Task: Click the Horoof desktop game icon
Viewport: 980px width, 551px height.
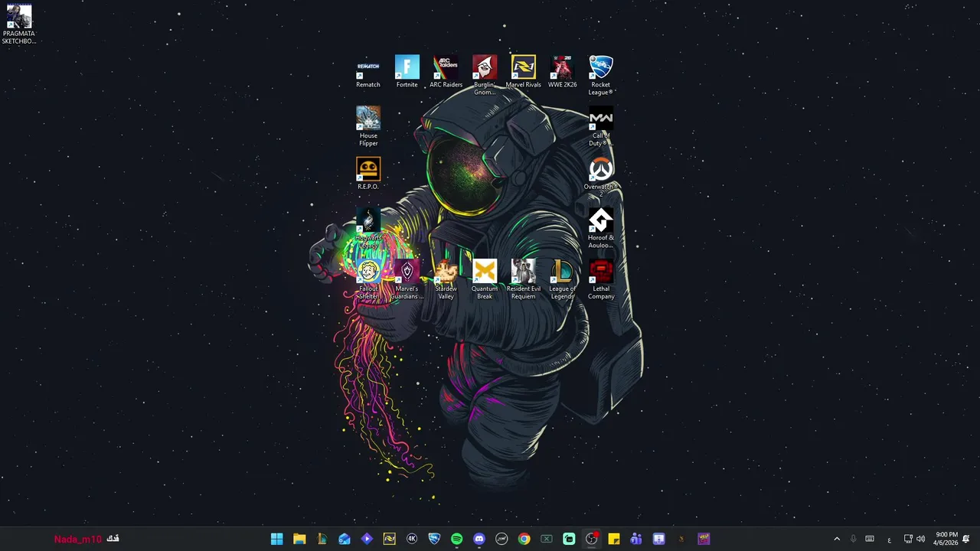Action: [x=601, y=228]
